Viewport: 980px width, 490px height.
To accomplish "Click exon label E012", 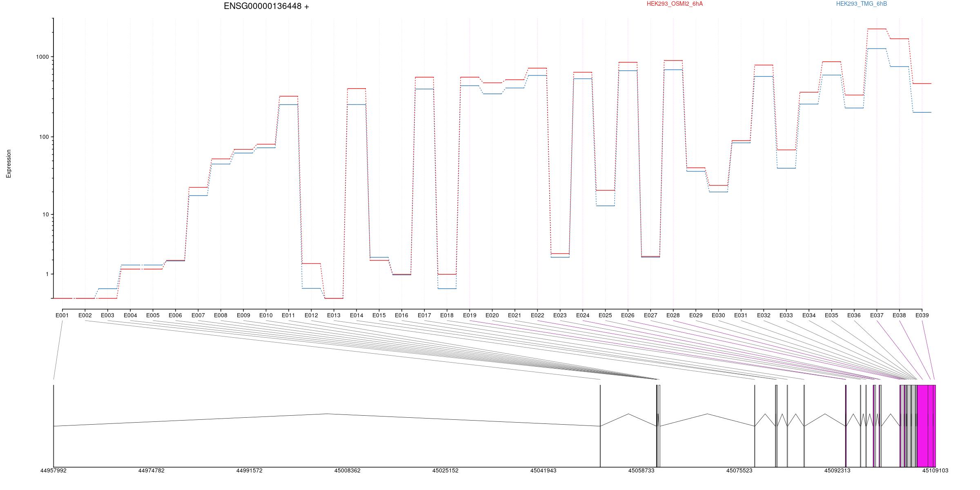I will click(x=311, y=315).
